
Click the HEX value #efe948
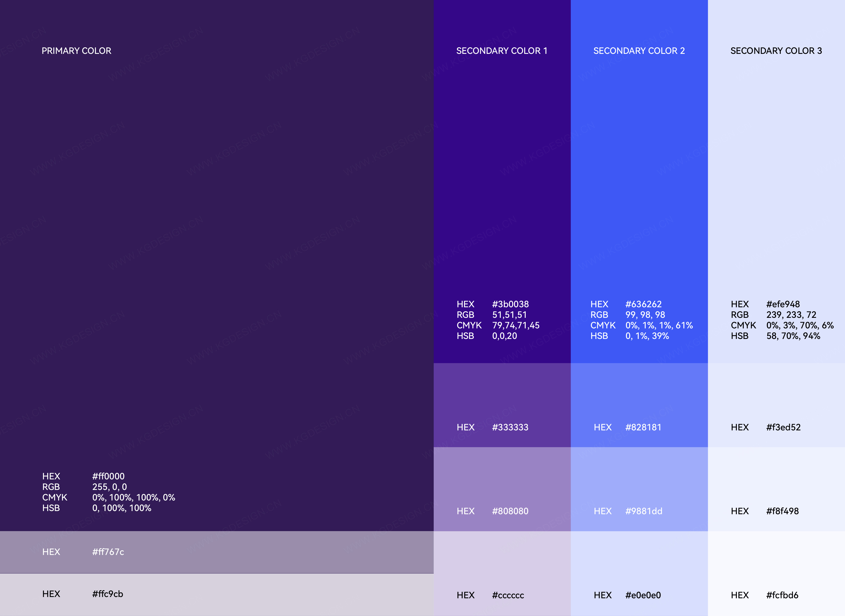pos(783,304)
